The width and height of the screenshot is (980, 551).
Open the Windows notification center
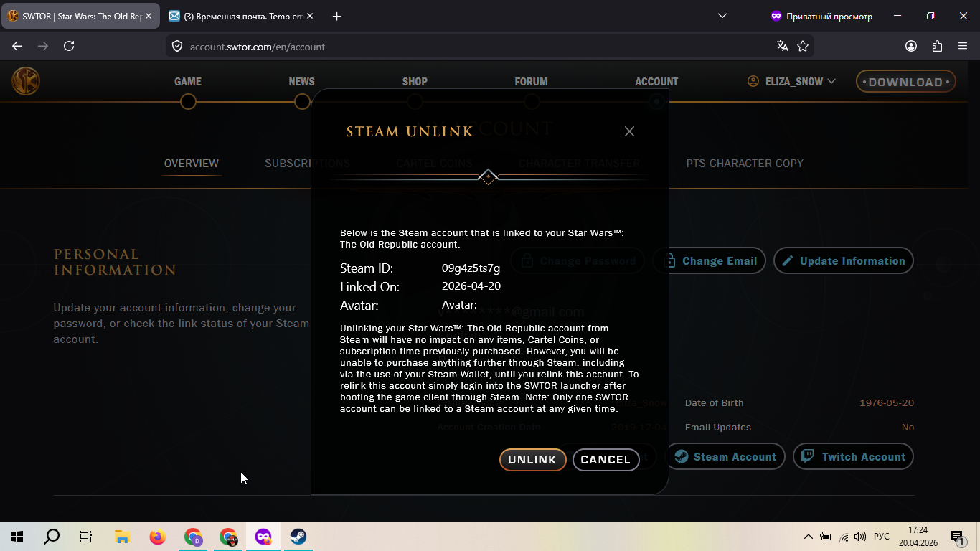[956, 537]
